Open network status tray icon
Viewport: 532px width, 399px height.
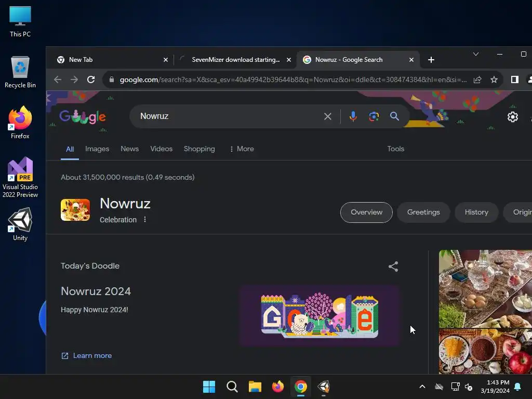click(x=455, y=387)
